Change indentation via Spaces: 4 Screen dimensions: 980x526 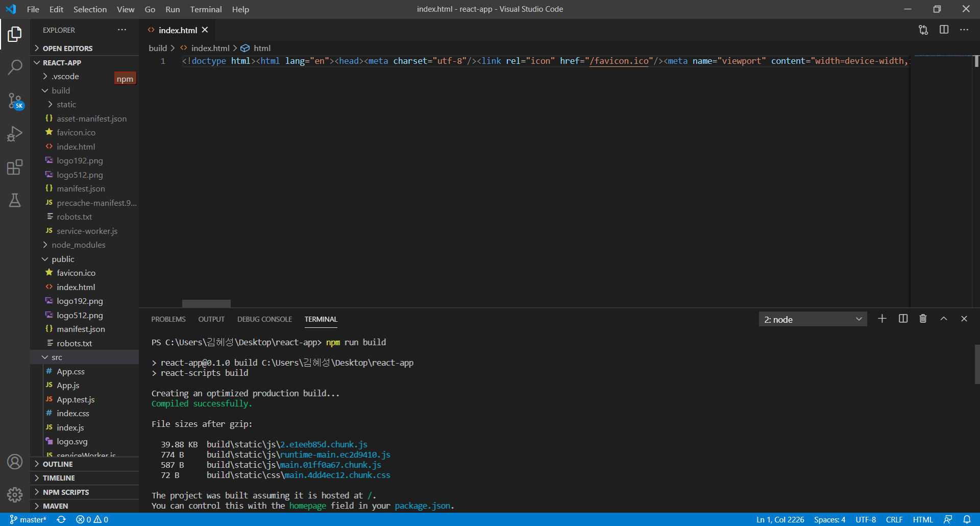[x=829, y=519]
